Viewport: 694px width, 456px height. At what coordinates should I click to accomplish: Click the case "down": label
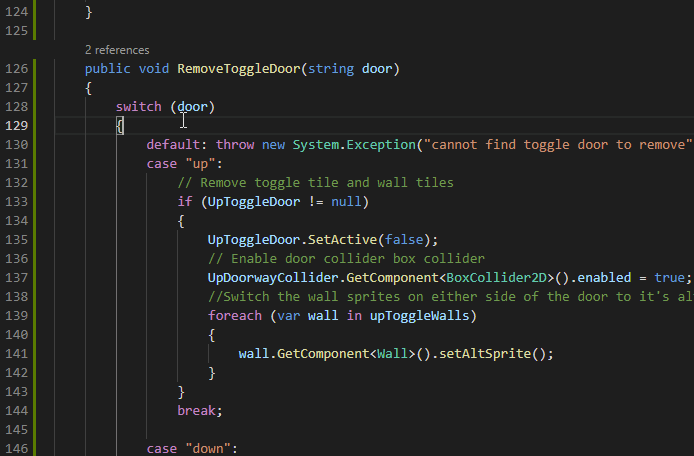tap(192, 448)
